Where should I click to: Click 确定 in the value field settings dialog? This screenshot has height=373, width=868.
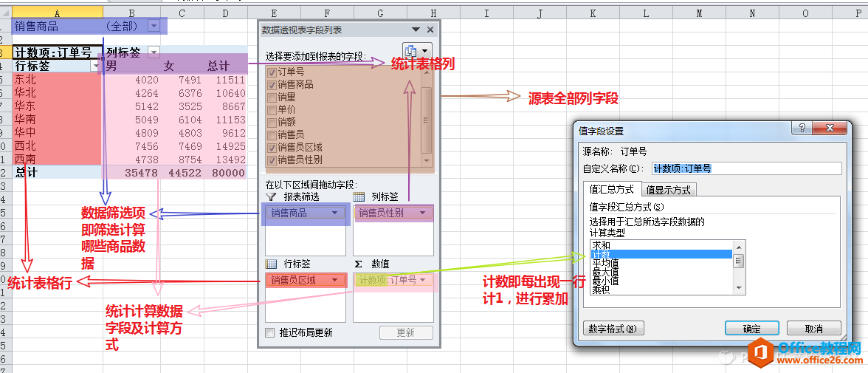pyautogui.click(x=751, y=328)
